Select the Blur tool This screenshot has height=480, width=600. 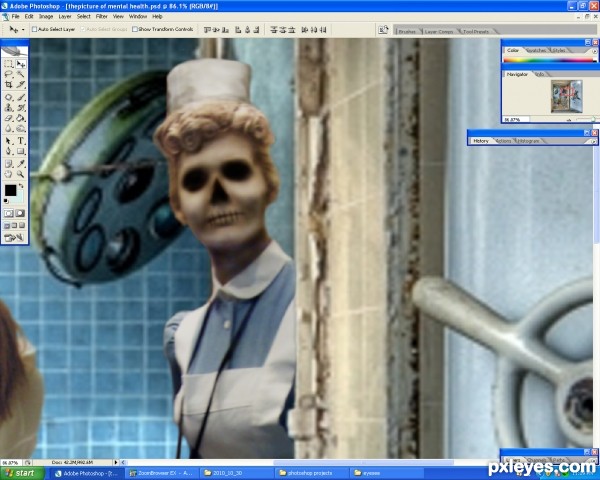tap(9, 128)
